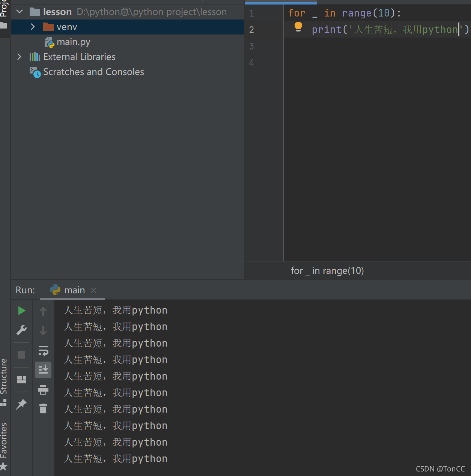Viewport: 471px width, 476px height.
Task: Select Scratches and Consoles row
Action: point(128,72)
